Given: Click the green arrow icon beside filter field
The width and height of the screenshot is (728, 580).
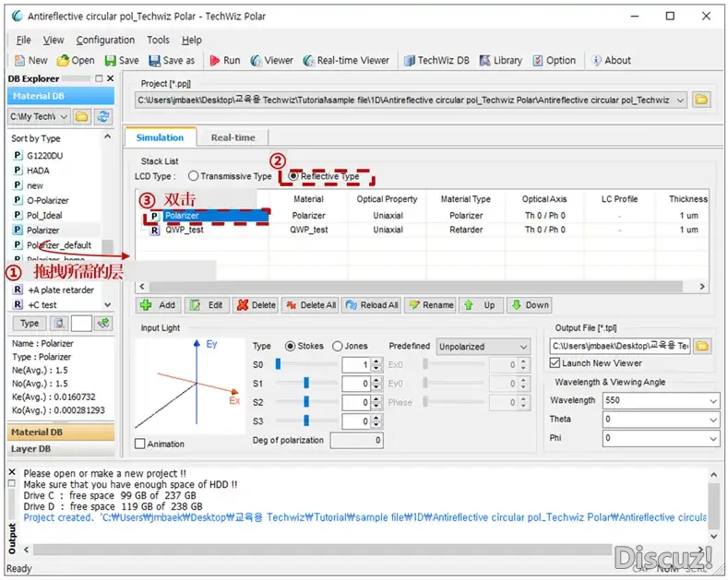Looking at the screenshot, I should 103,324.
